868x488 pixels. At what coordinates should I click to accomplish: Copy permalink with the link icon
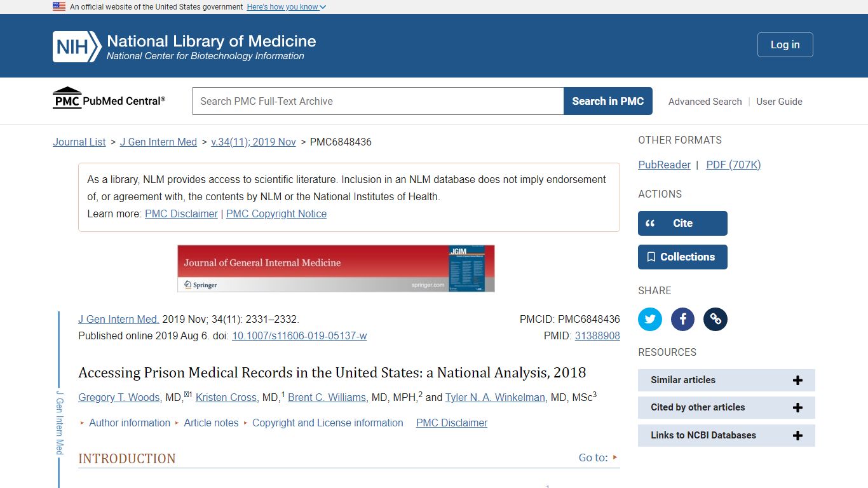pyautogui.click(x=715, y=319)
